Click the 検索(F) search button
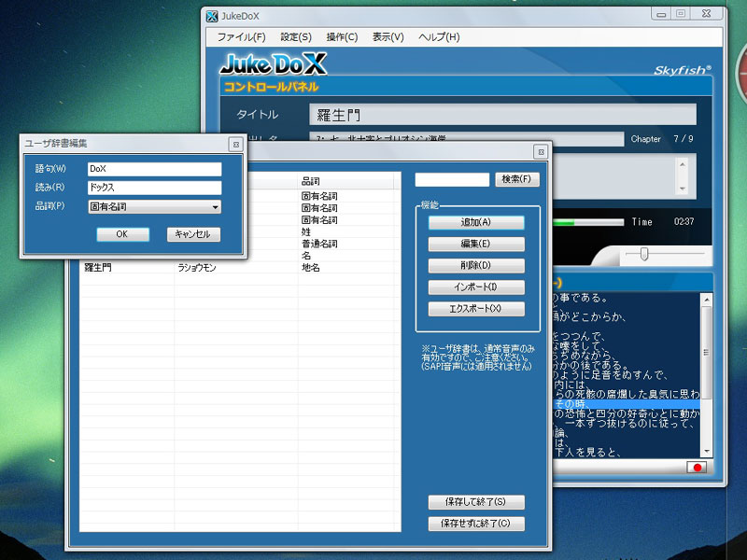The width and height of the screenshot is (747, 560). pos(517,179)
